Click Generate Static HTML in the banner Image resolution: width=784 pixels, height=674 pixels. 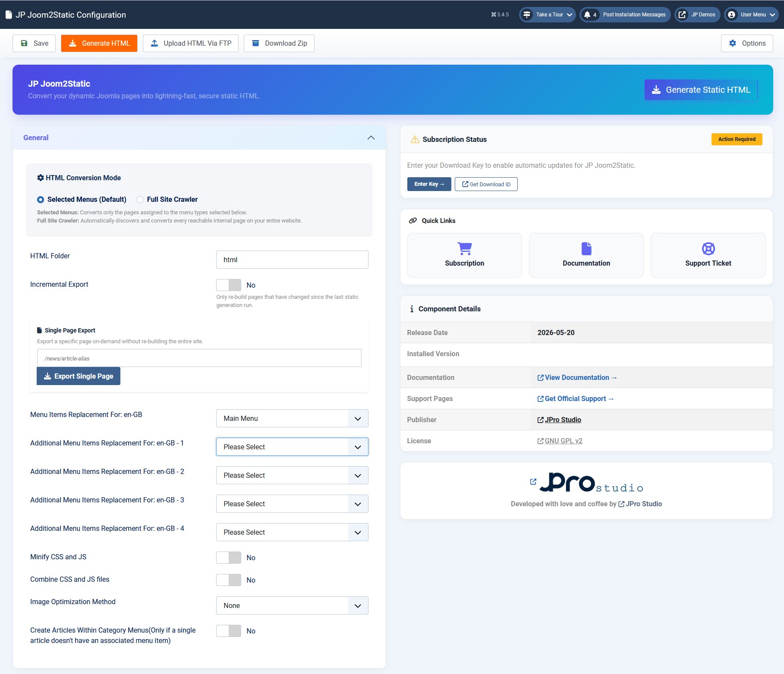701,90
